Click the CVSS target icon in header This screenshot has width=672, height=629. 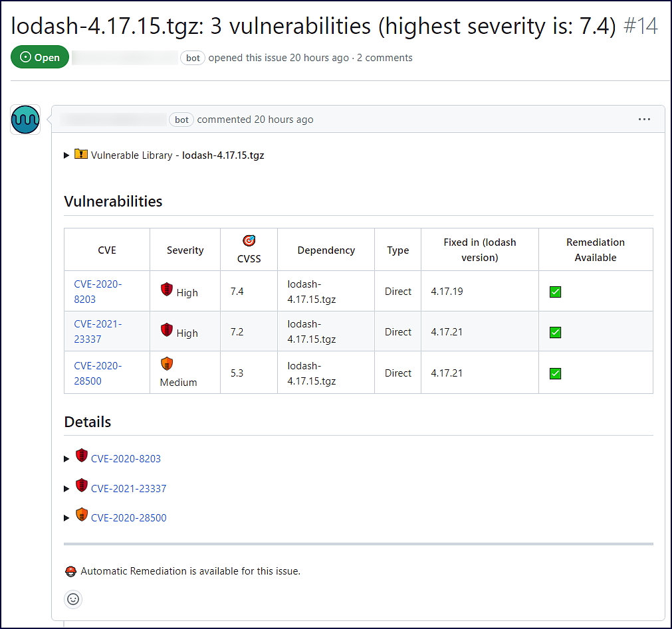(249, 240)
